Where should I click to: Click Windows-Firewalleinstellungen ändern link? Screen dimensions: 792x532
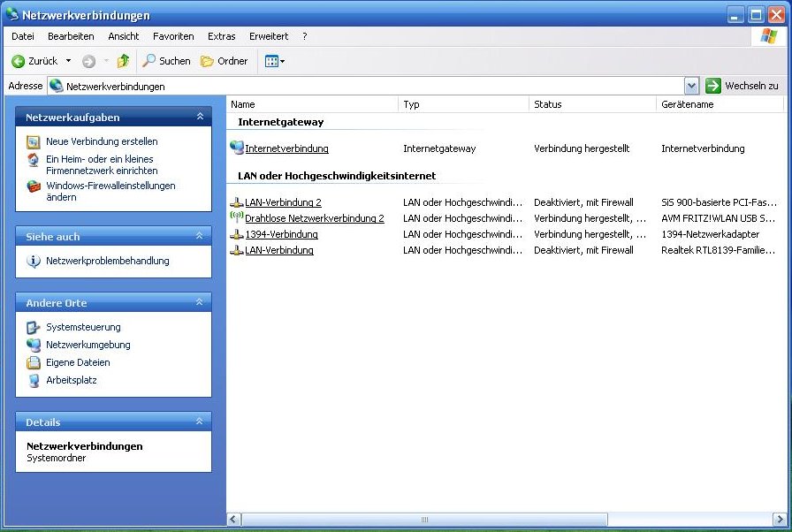pos(110,191)
